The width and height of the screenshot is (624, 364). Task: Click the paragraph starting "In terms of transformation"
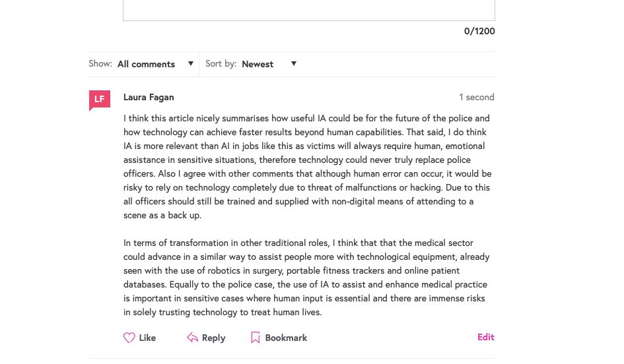(x=307, y=278)
